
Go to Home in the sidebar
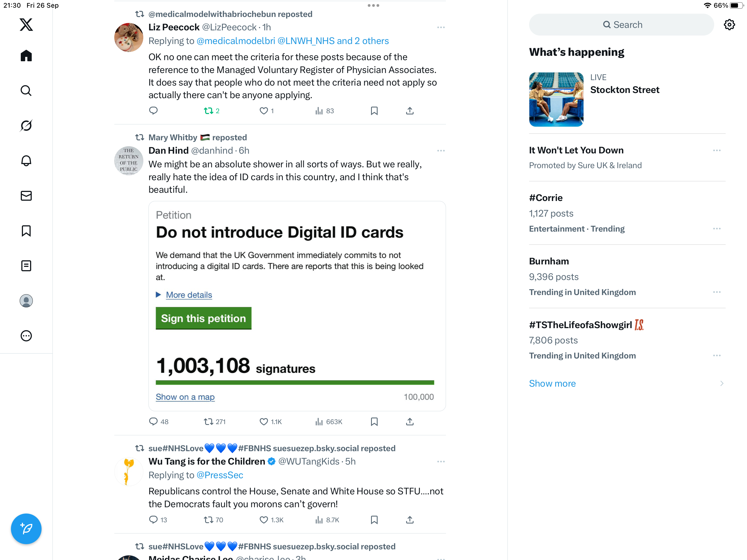[26, 56]
